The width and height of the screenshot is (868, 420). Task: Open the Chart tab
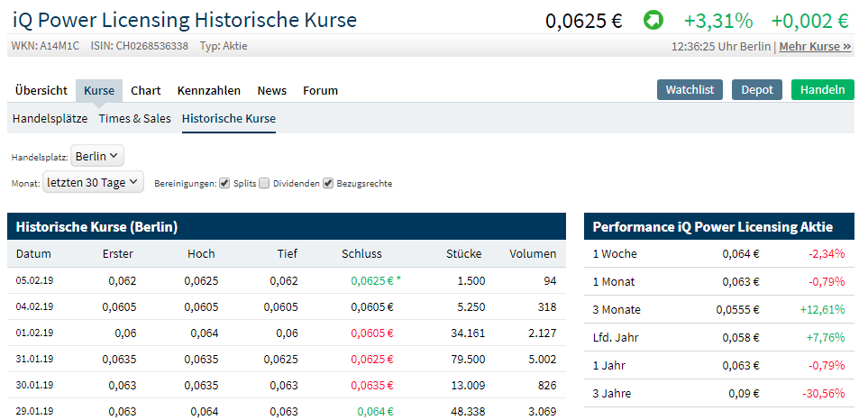click(146, 90)
